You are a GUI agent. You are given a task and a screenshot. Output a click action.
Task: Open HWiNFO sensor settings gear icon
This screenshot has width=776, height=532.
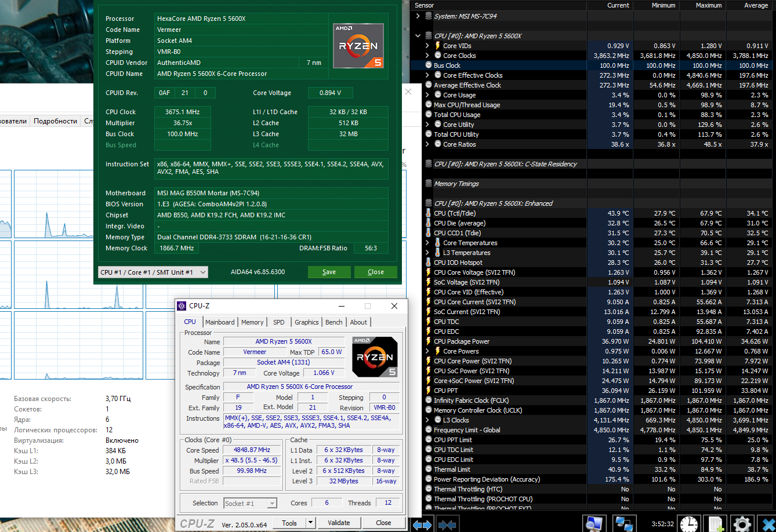(x=743, y=523)
